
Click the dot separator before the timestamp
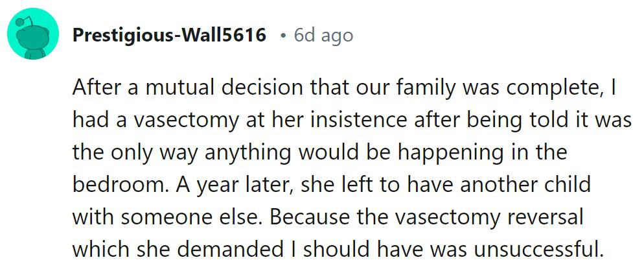coord(282,35)
